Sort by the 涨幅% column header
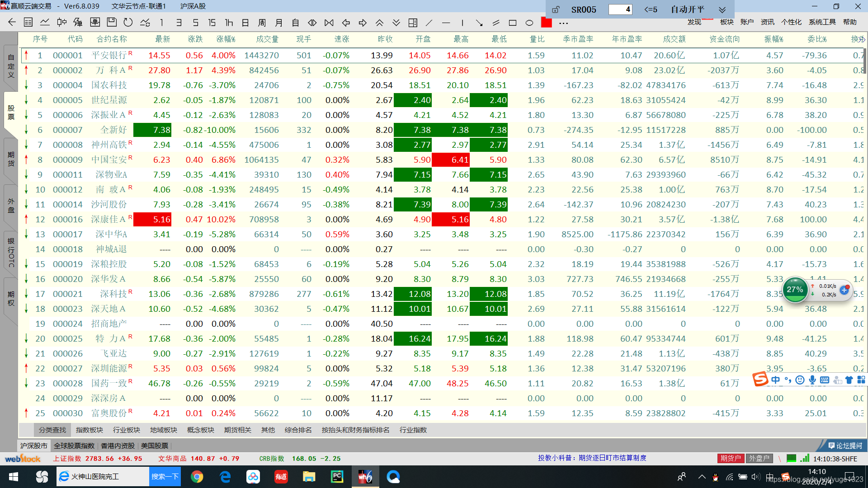Screen dimensions: 868x488 coord(226,39)
